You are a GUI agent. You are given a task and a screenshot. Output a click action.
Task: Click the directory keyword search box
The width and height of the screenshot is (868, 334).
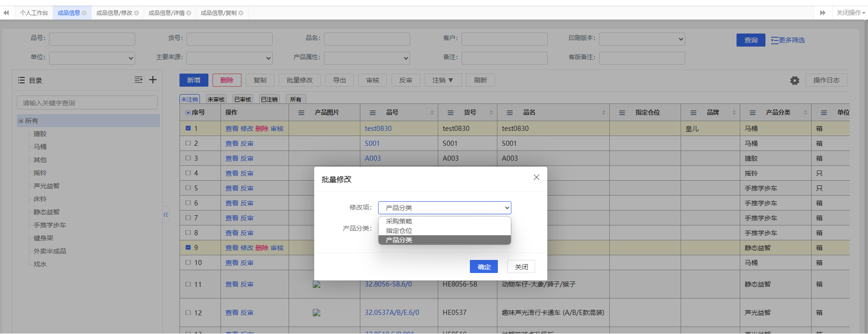tap(87, 102)
